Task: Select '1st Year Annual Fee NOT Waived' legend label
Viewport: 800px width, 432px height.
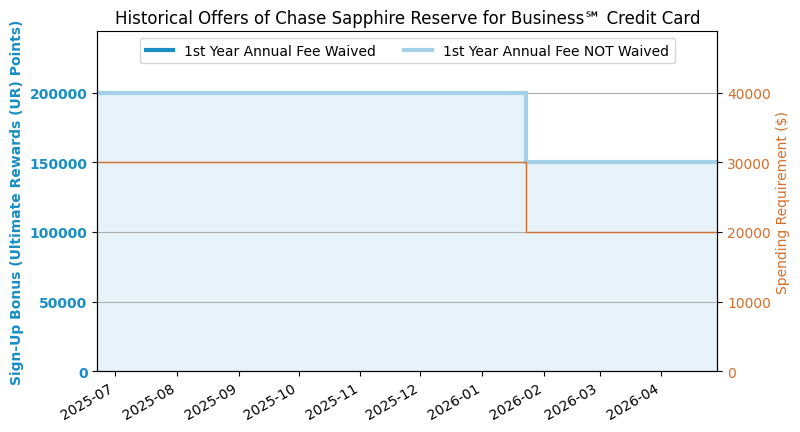Action: click(x=555, y=51)
